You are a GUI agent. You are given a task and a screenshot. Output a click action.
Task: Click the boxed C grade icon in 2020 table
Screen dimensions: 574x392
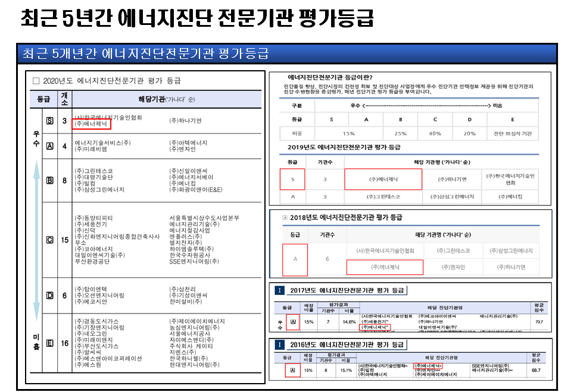click(x=50, y=240)
